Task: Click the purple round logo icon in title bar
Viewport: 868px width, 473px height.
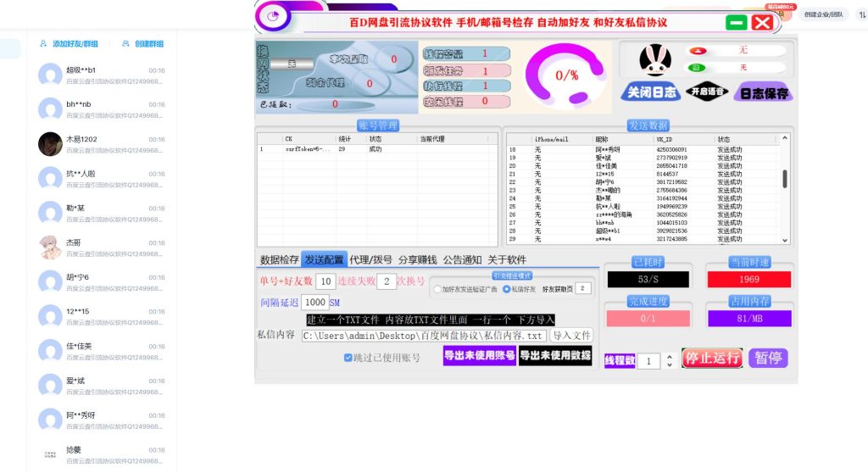Action: [x=273, y=16]
